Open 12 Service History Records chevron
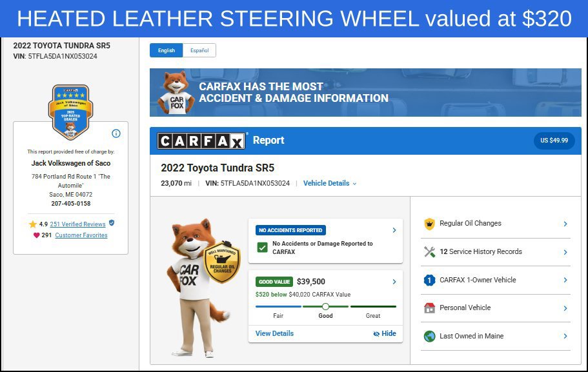 565,252
